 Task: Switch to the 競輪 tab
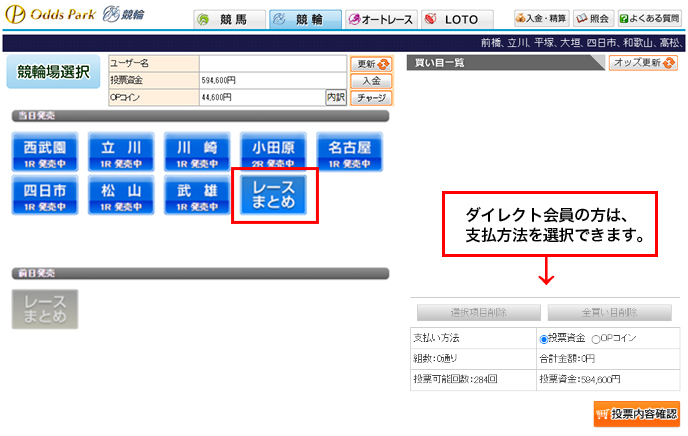[x=305, y=19]
